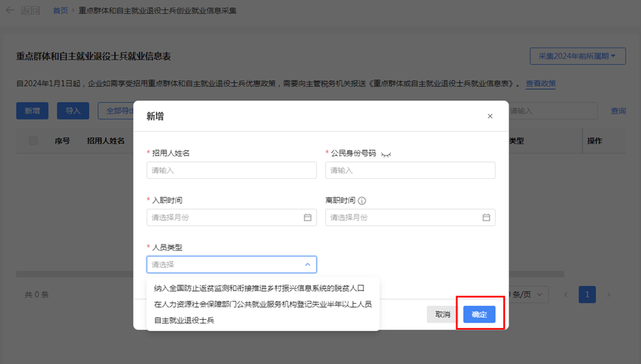Click the 招用人姓名 column header
The height and width of the screenshot is (364, 641).
(x=105, y=141)
